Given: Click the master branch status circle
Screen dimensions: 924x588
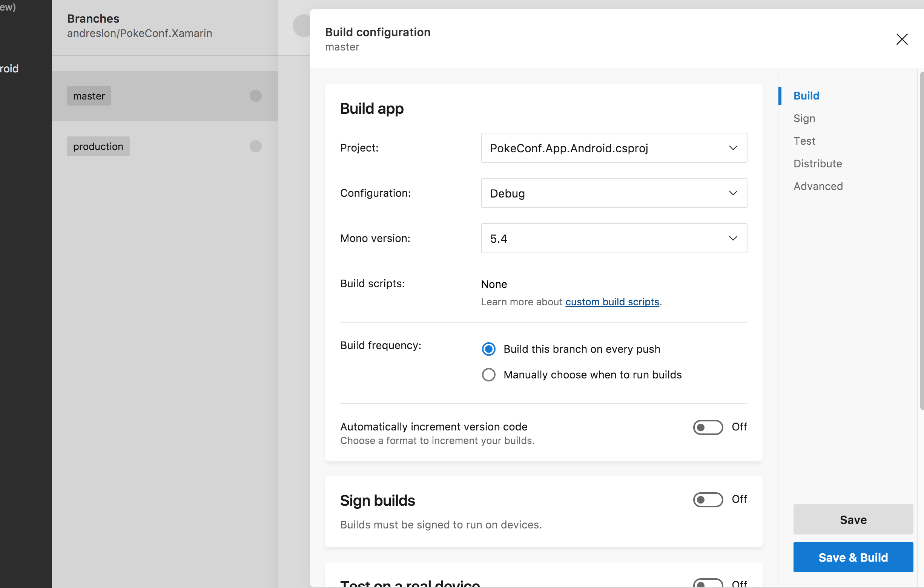Looking at the screenshot, I should [256, 96].
